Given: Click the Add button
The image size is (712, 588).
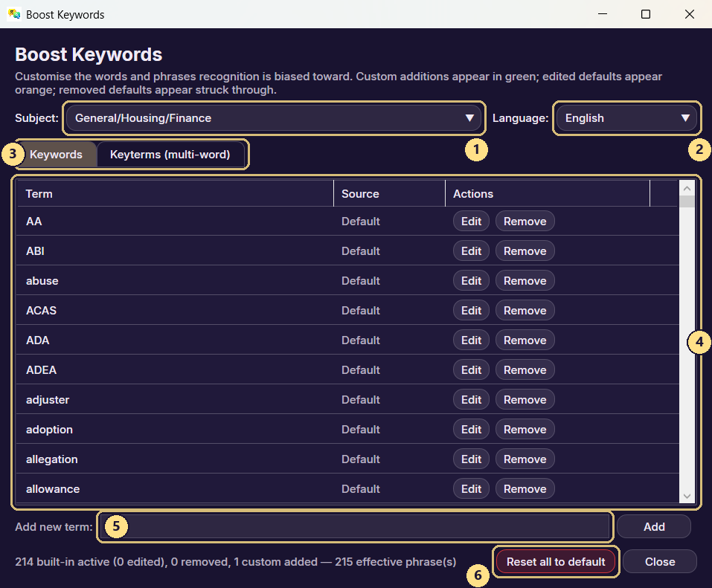Looking at the screenshot, I should [x=654, y=526].
